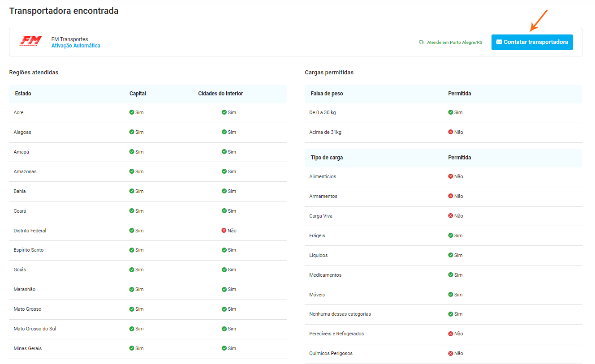Click the Estado column header
The height and width of the screenshot is (364, 595).
[x=23, y=94]
